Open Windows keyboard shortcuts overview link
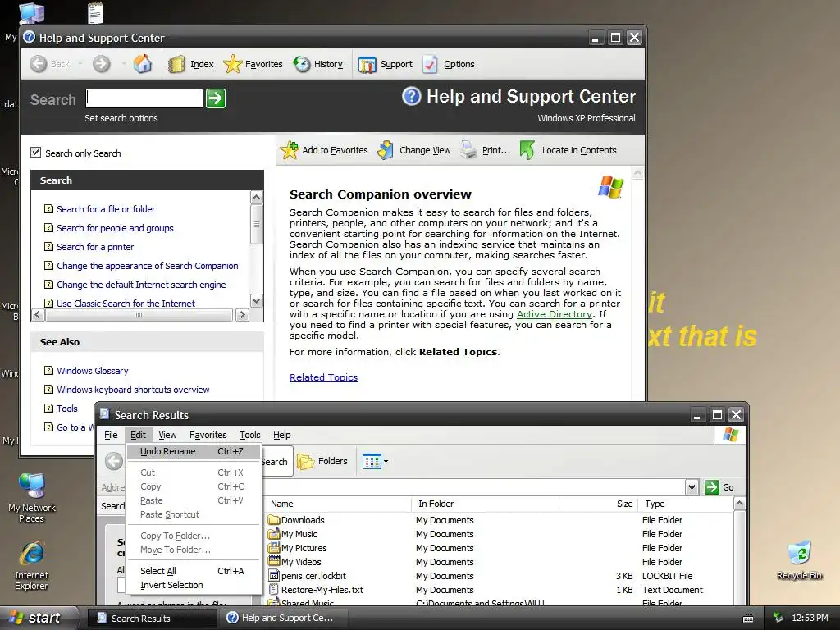The image size is (840, 630). click(x=133, y=390)
